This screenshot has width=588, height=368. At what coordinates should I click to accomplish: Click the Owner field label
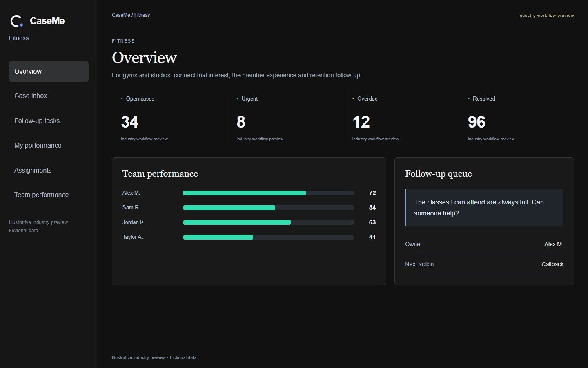pos(414,245)
